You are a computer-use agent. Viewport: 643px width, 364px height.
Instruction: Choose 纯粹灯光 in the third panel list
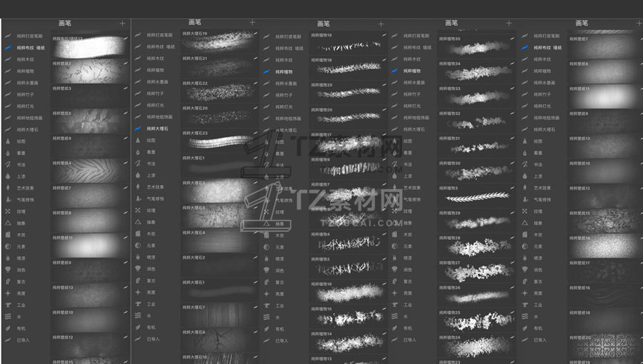point(284,106)
